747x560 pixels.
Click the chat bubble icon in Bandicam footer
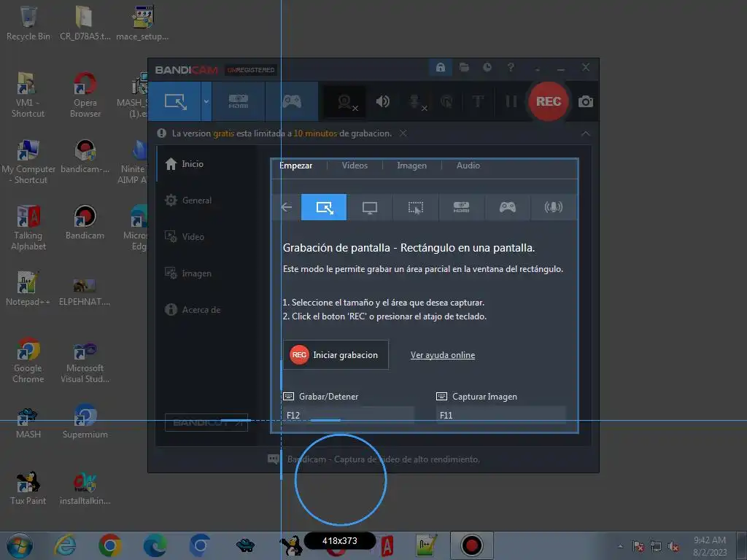274,459
